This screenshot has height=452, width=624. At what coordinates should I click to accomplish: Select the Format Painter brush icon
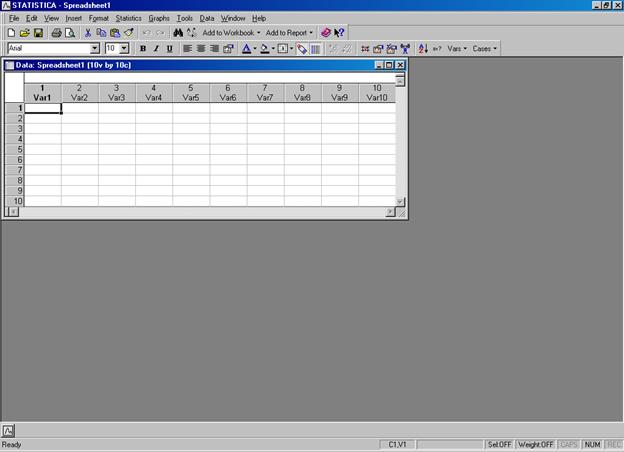coord(129,33)
